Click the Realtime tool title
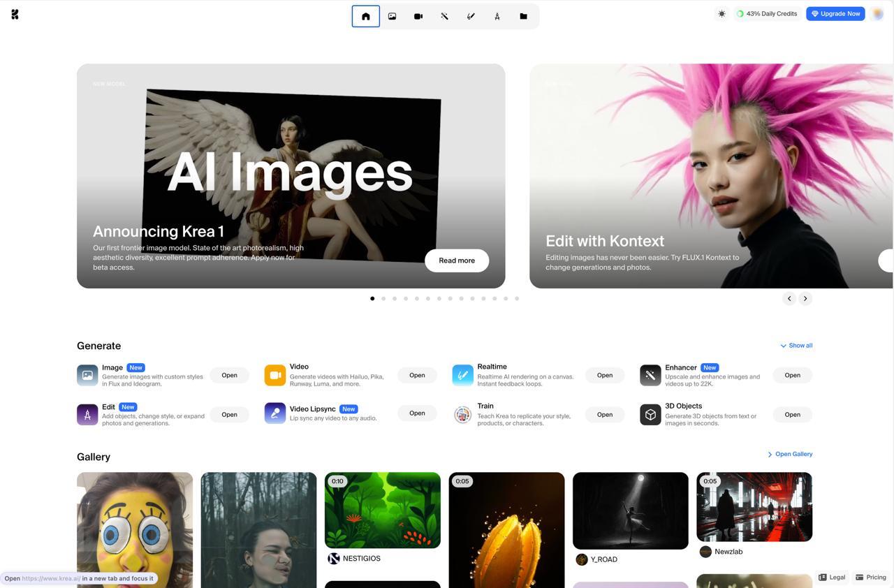This screenshot has width=894, height=588. click(x=492, y=367)
